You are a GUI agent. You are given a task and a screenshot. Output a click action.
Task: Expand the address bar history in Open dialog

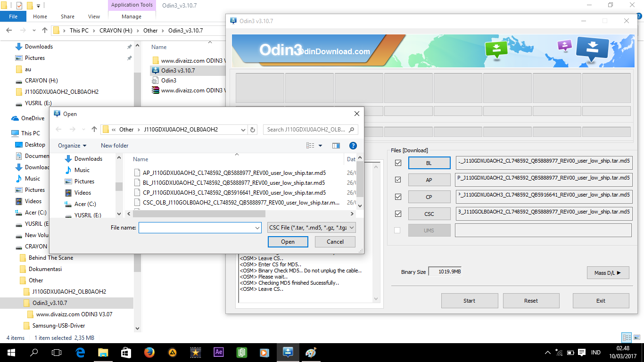pos(243,129)
